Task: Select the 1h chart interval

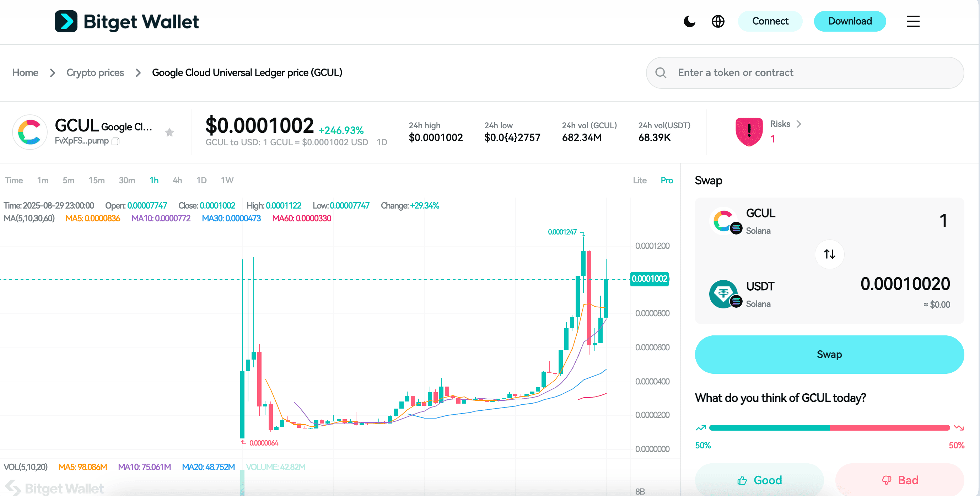Action: tap(154, 180)
